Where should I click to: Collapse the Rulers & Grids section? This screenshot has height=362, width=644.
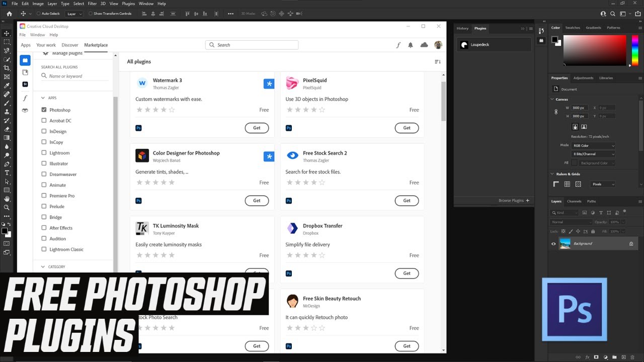pyautogui.click(x=552, y=174)
